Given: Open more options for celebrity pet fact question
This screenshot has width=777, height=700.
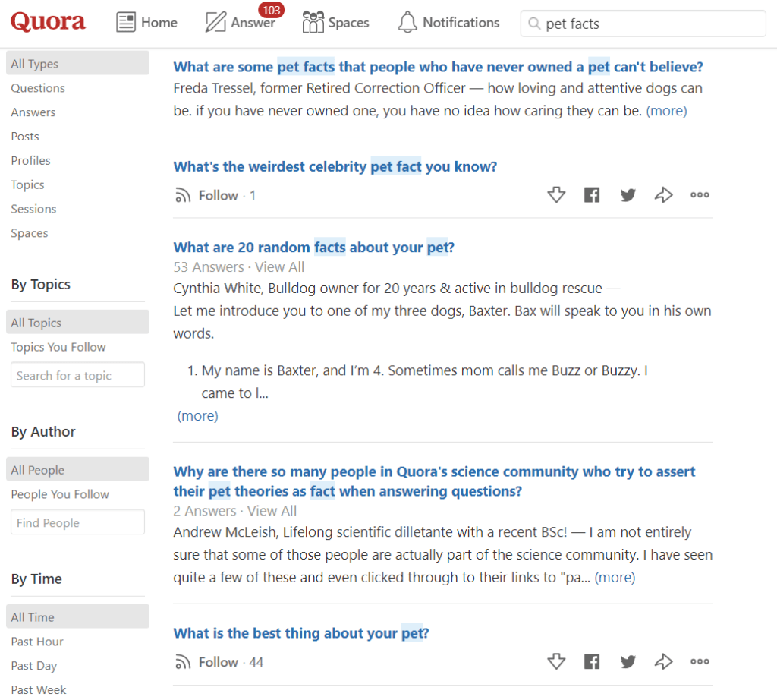Looking at the screenshot, I should coord(699,195).
